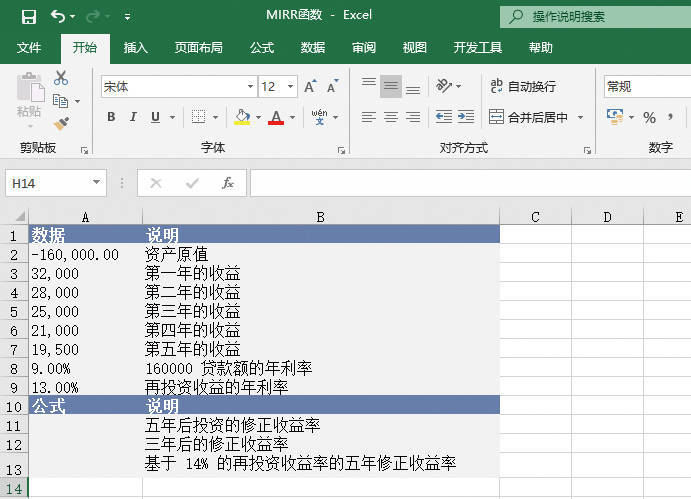Open the 常规 number format dropdown

[x=645, y=87]
